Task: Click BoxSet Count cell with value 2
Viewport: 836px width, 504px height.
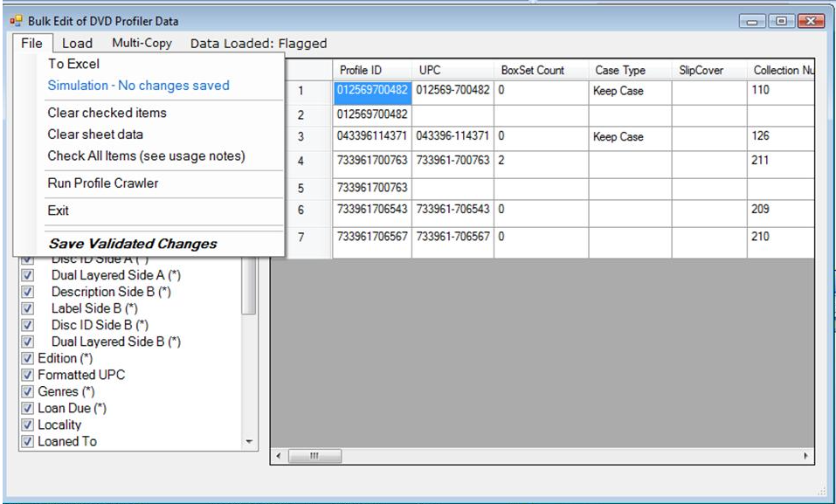Action: pos(541,163)
